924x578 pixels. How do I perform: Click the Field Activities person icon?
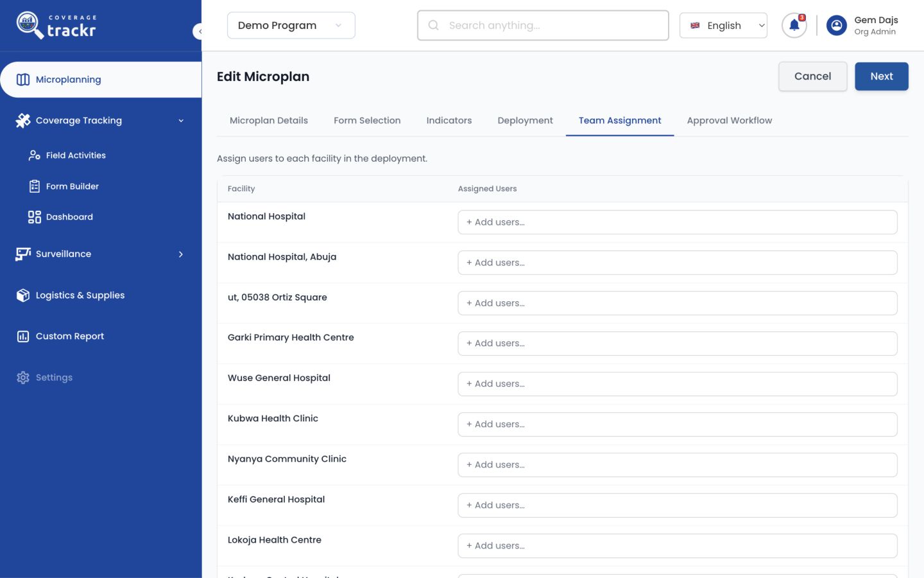(x=35, y=155)
